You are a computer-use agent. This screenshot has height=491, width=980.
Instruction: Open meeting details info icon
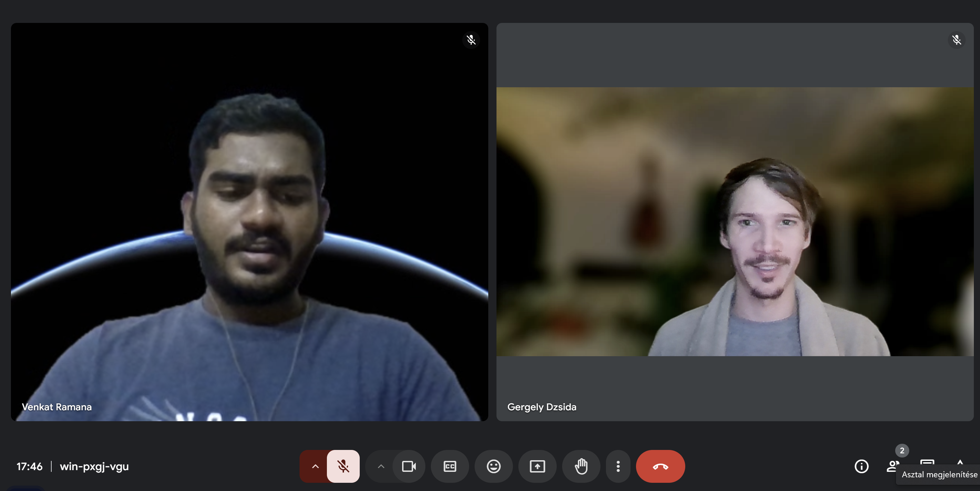[861, 466]
